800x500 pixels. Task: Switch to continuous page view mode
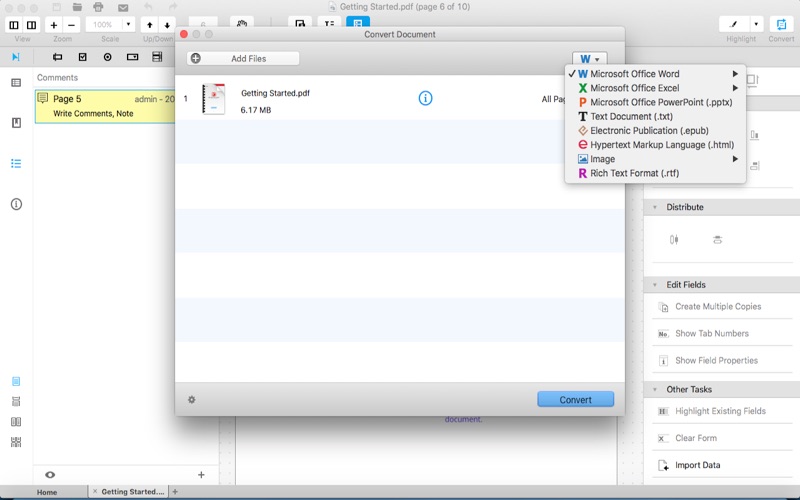click(16, 402)
